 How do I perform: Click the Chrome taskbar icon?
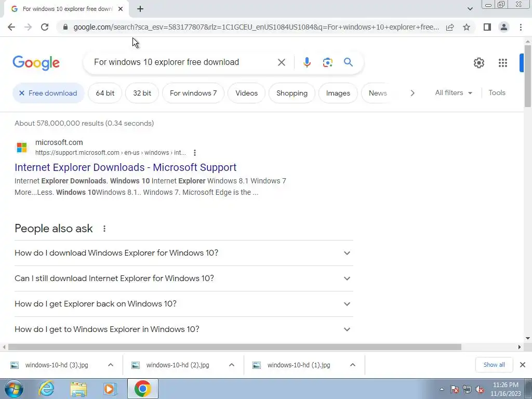pos(142,389)
